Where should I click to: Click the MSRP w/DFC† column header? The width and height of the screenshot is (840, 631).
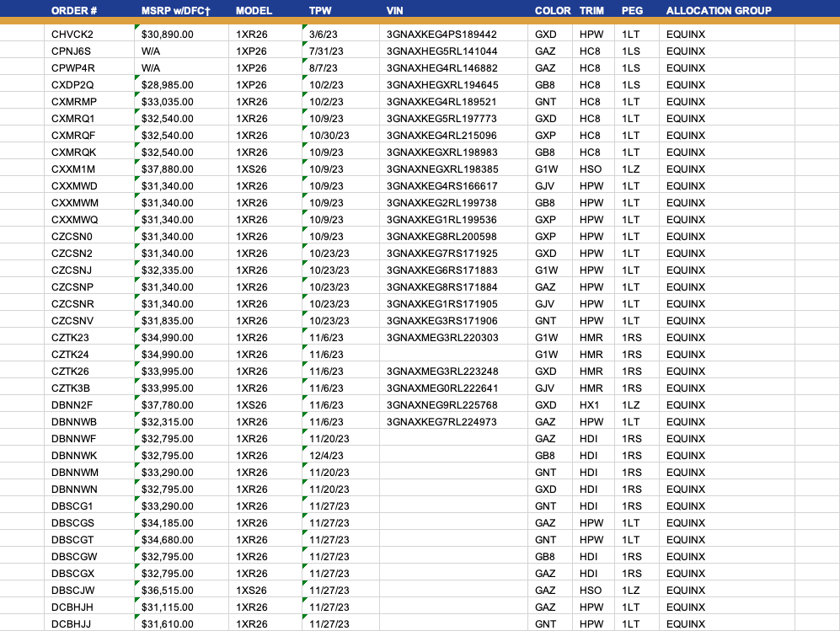176,11
